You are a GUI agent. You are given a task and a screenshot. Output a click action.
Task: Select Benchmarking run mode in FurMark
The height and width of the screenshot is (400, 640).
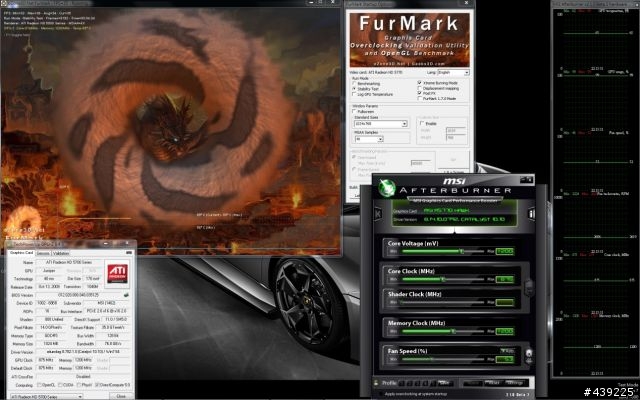click(354, 84)
